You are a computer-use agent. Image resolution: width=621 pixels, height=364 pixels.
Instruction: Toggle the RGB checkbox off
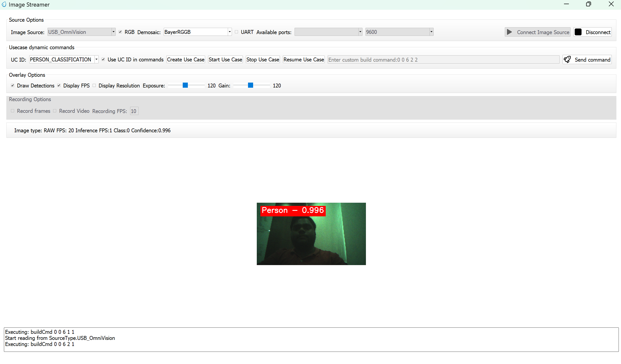click(x=120, y=31)
